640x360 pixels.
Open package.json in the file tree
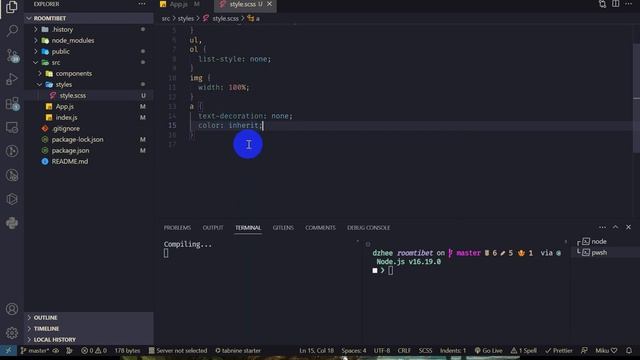pos(89,151)
